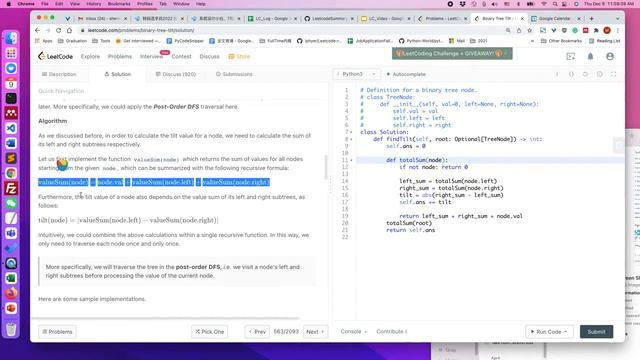Go back with the browser back arrow
Viewport: 640px width, 360px height.
pos(37,30)
